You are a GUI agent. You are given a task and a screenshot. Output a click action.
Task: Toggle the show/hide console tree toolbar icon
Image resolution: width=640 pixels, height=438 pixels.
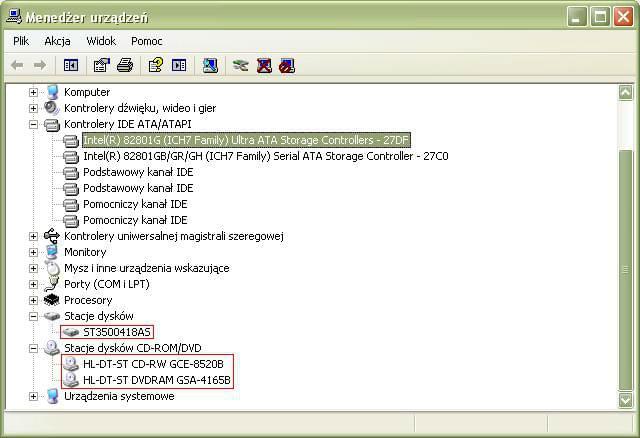tap(71, 65)
